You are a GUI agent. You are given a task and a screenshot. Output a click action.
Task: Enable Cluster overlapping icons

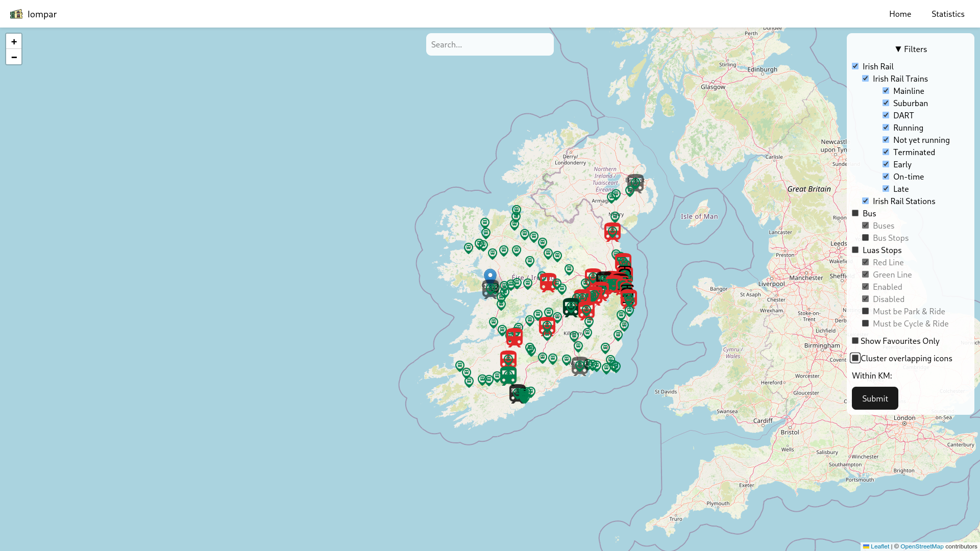855,358
